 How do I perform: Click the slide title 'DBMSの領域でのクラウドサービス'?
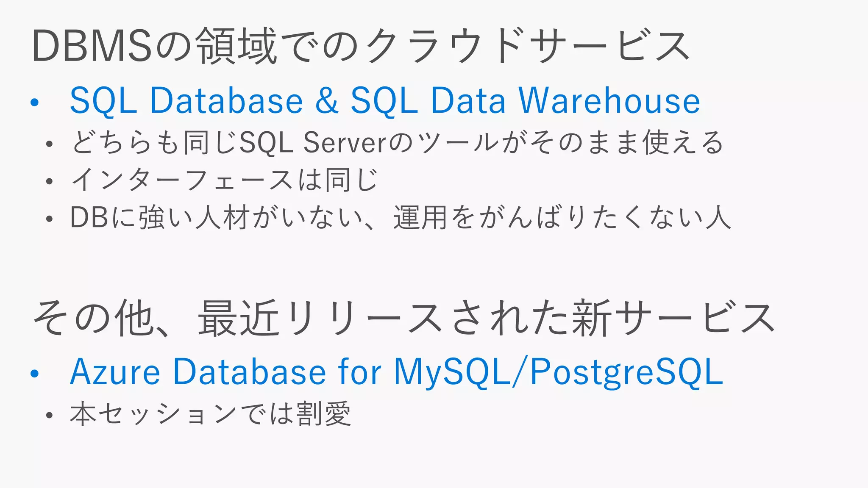coord(361,45)
